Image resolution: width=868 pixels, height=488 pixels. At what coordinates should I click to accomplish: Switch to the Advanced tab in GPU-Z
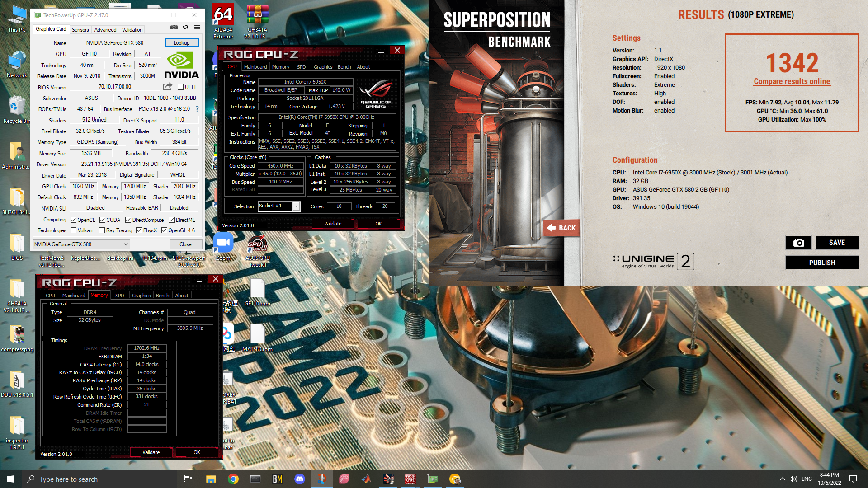coord(105,30)
